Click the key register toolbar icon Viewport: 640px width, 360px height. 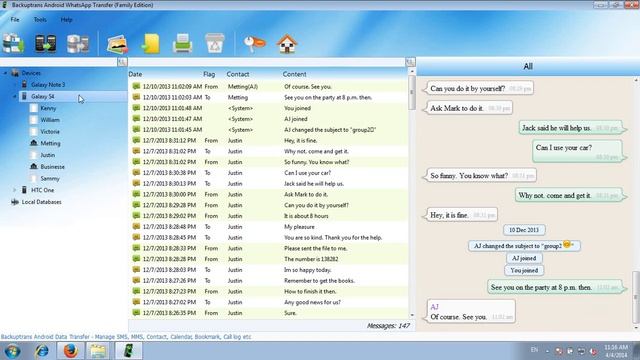[x=254, y=44]
